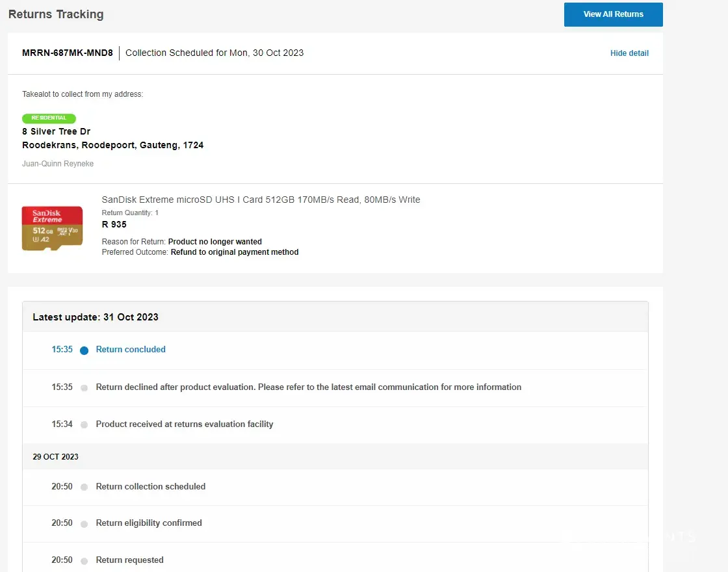Screen dimensions: 728x572
Task: Click Refund to original payment method text
Action: pyautogui.click(x=234, y=252)
